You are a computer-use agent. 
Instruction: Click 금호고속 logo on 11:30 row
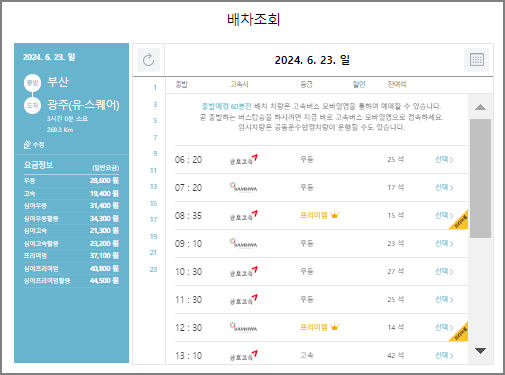point(244,300)
